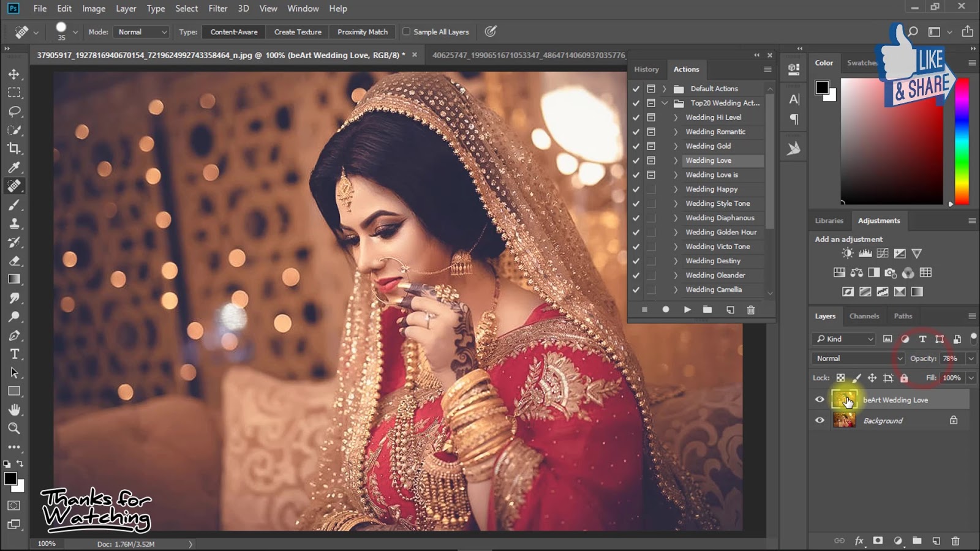This screenshot has width=980, height=551.
Task: Open the Mode dropdown set to Normal
Action: pyautogui.click(x=142, y=32)
